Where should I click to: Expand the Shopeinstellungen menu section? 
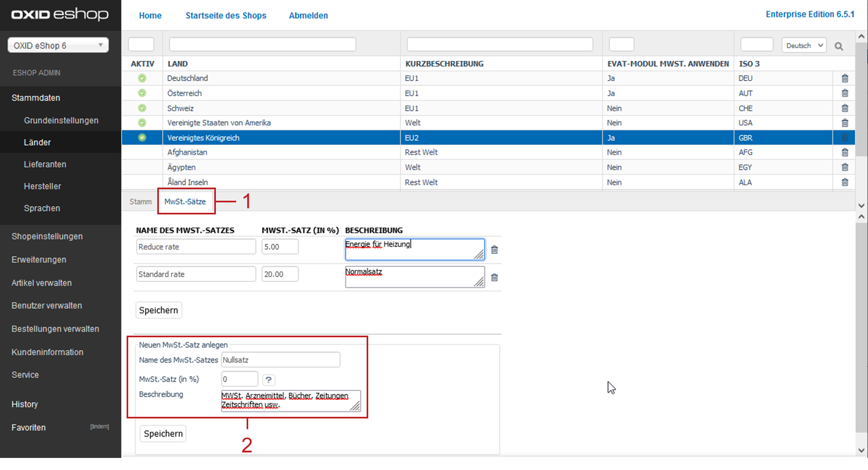click(x=47, y=236)
